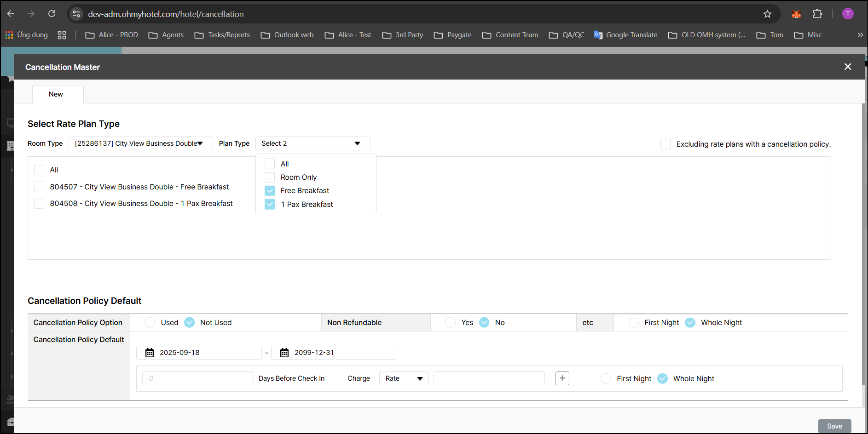Select the Used cancellation policy option
The width and height of the screenshot is (868, 434).
pos(150,323)
